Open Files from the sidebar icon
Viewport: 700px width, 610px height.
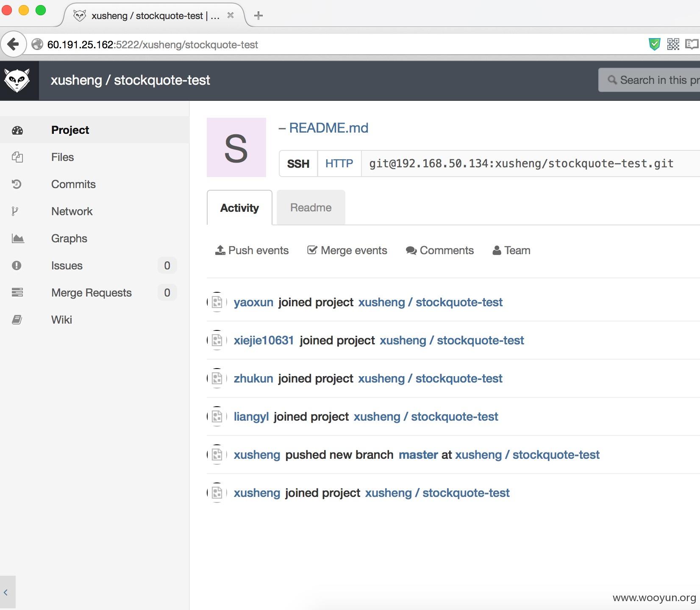click(x=17, y=157)
